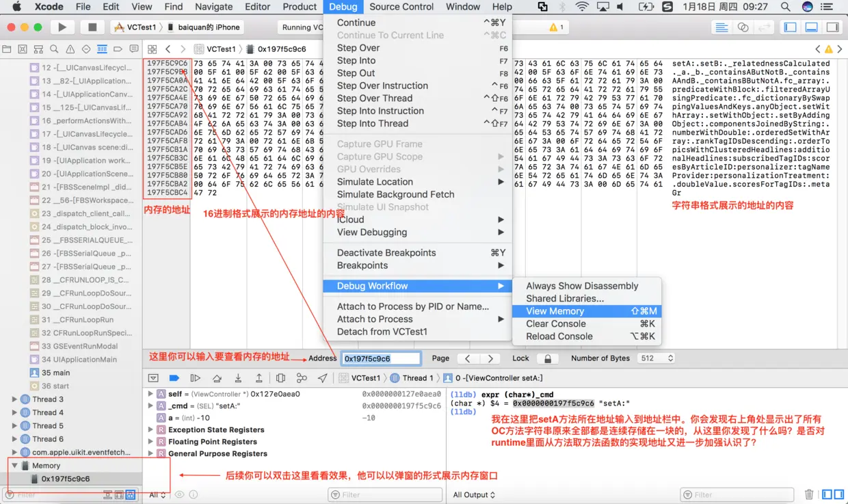The height and width of the screenshot is (504, 848).
Task: Select the Debug navigator icon
Action: [102, 49]
